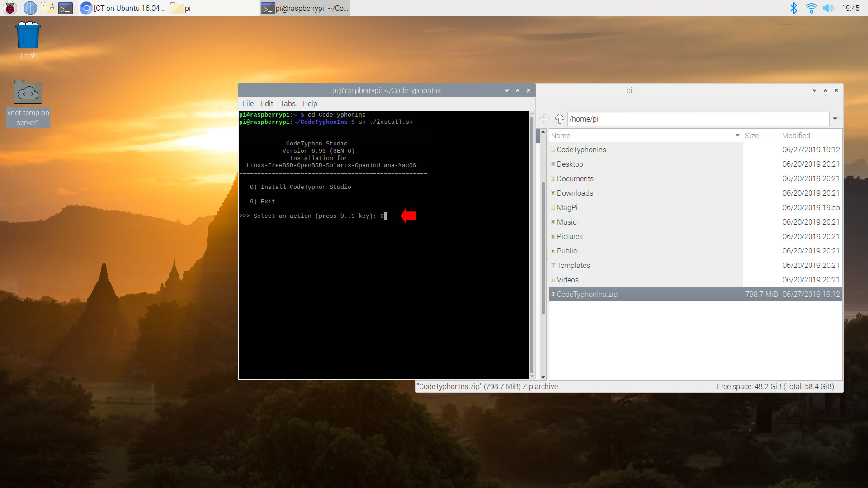The width and height of the screenshot is (868, 488).
Task: Click the Name column sort arrow
Action: click(x=737, y=136)
